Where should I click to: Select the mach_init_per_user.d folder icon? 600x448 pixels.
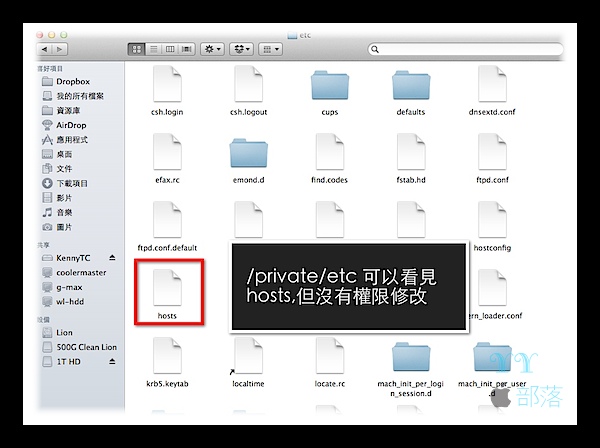pos(492,357)
